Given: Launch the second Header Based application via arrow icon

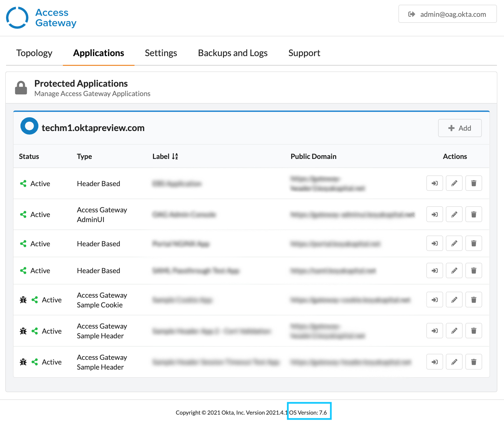Looking at the screenshot, I should coord(434,243).
